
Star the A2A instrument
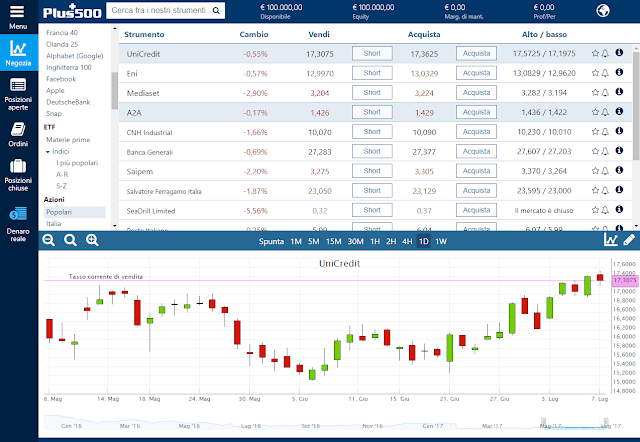pos(595,112)
